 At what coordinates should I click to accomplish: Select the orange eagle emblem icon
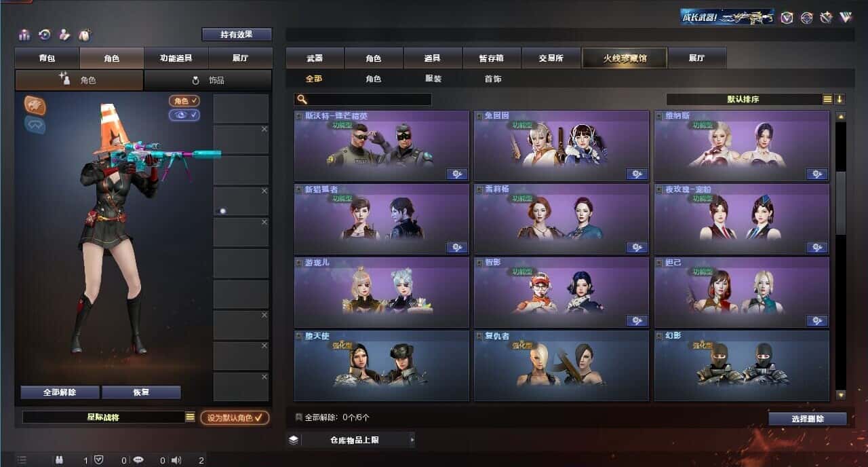pos(35,105)
